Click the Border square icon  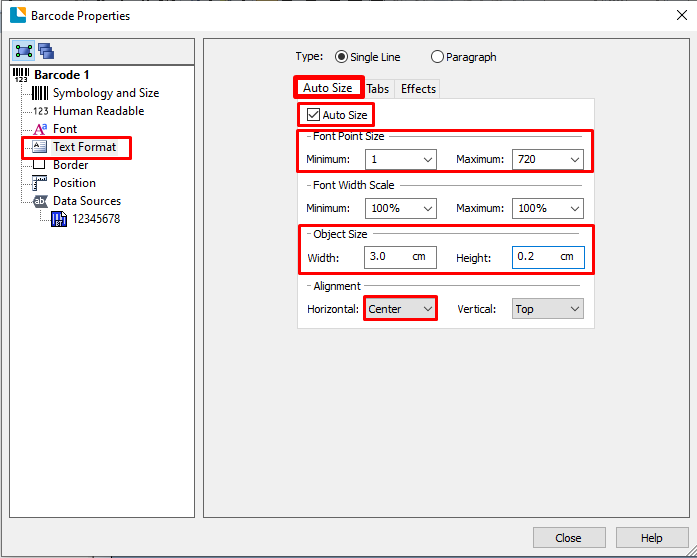point(39,165)
